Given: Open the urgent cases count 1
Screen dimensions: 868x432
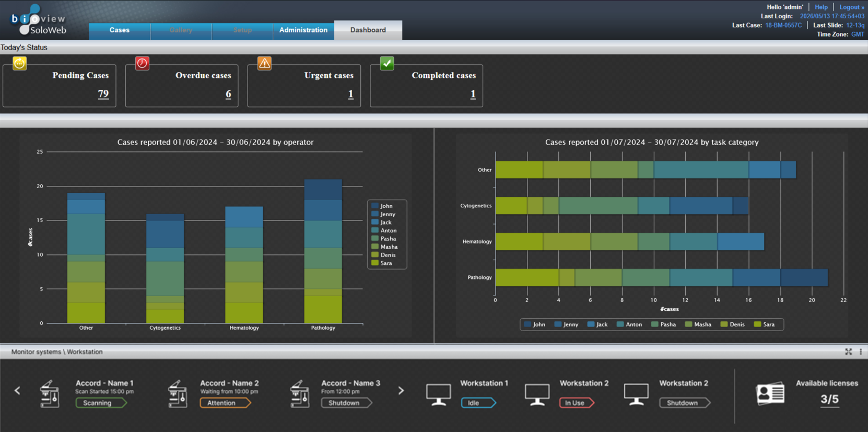Looking at the screenshot, I should click(350, 94).
